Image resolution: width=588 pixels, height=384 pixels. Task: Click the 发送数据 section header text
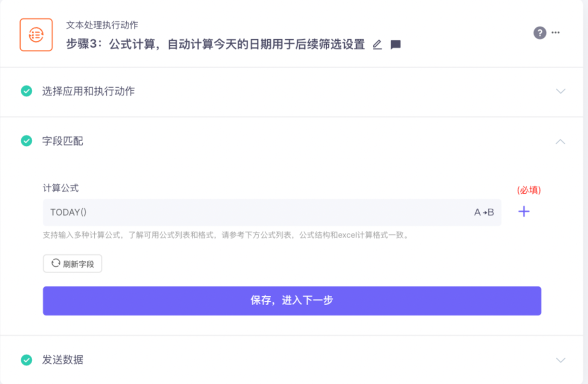point(63,360)
